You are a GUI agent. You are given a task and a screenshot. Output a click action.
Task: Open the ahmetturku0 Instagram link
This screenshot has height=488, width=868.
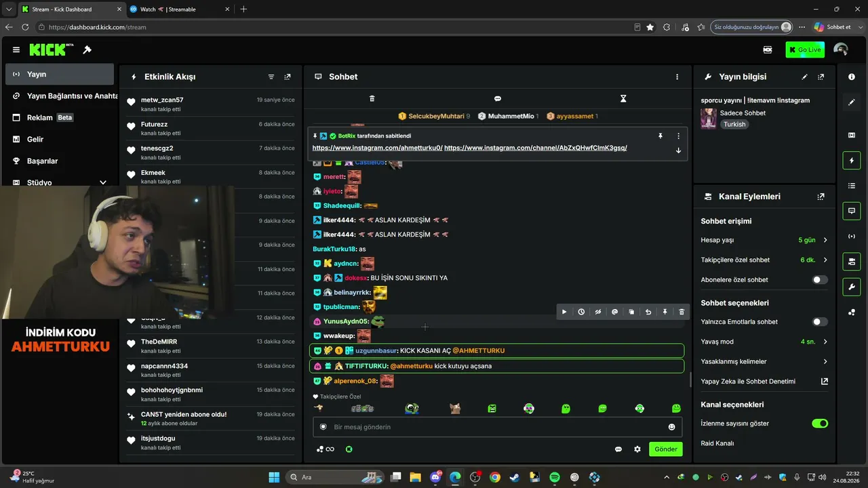tap(377, 148)
